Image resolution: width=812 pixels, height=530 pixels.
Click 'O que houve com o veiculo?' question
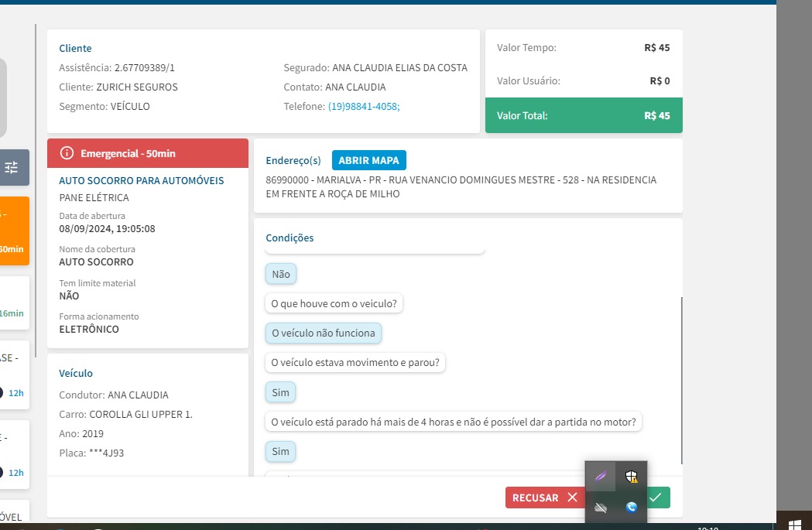click(334, 303)
